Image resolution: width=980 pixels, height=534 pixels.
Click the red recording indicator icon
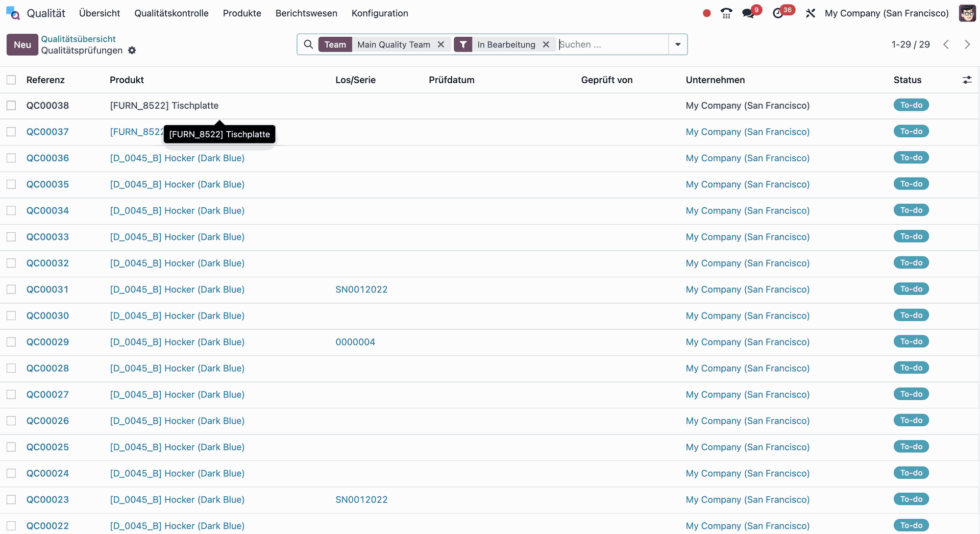[x=706, y=13]
